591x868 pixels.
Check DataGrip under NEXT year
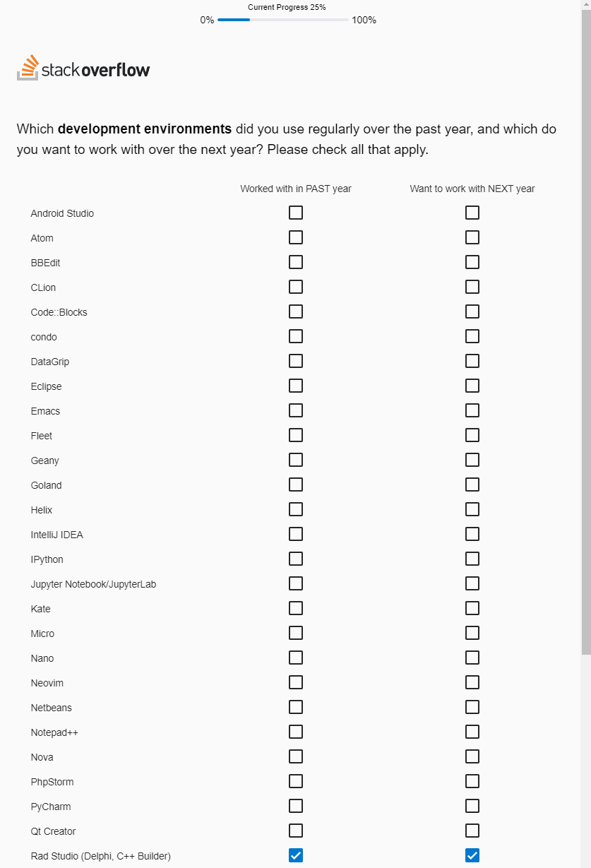[x=472, y=361]
